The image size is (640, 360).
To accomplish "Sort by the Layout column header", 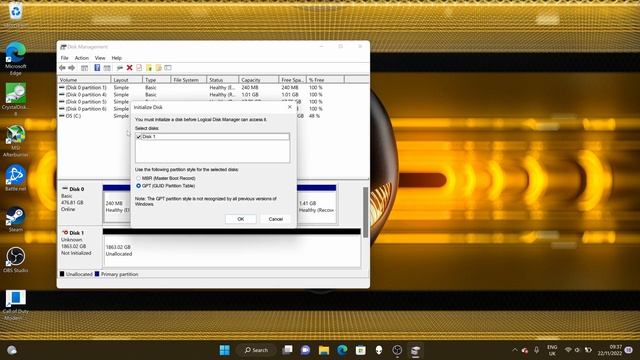I will [127, 80].
